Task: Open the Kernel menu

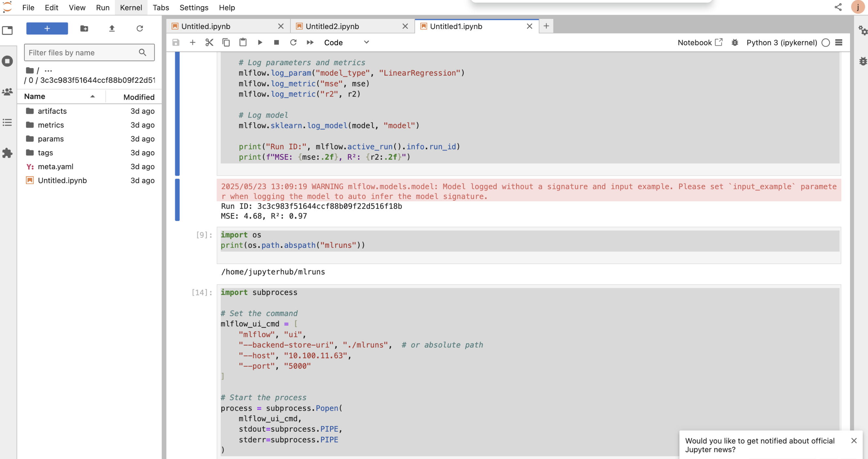Action: (x=131, y=7)
